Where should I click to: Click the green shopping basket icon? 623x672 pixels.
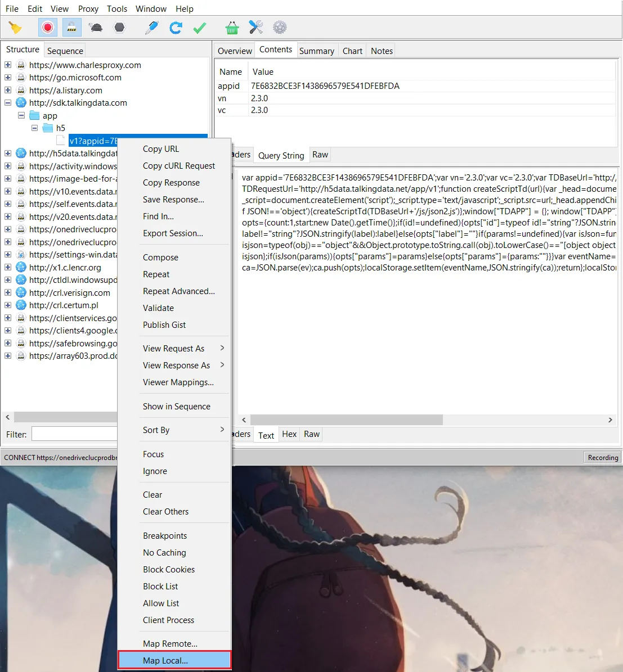coord(232,28)
